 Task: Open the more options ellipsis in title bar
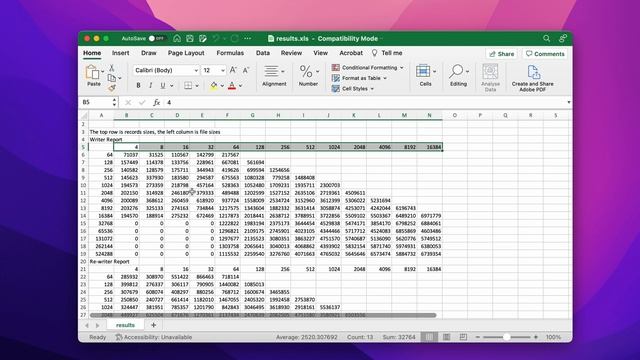(x=248, y=38)
